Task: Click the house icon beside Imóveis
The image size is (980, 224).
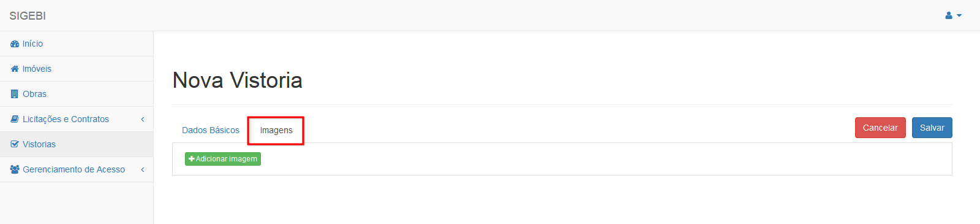Action: pos(15,69)
